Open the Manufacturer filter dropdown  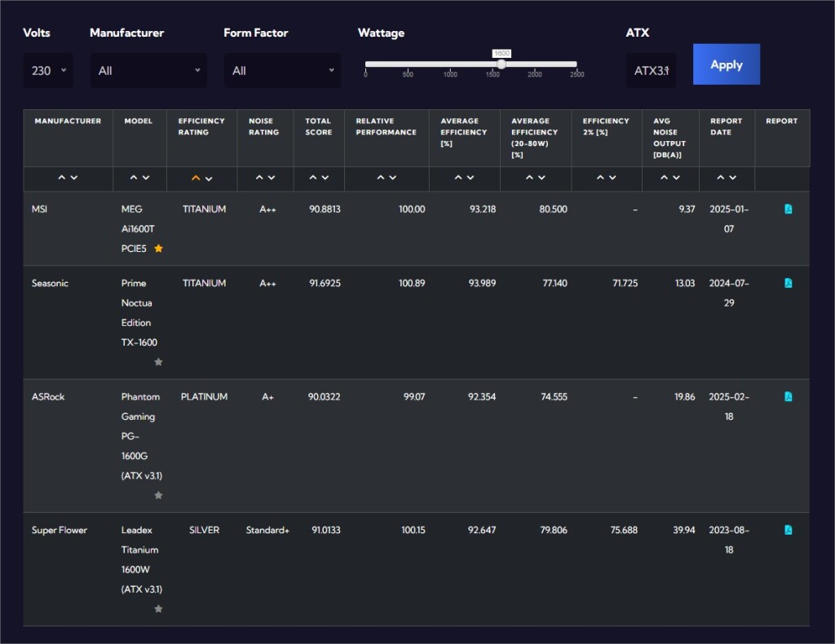click(x=148, y=71)
